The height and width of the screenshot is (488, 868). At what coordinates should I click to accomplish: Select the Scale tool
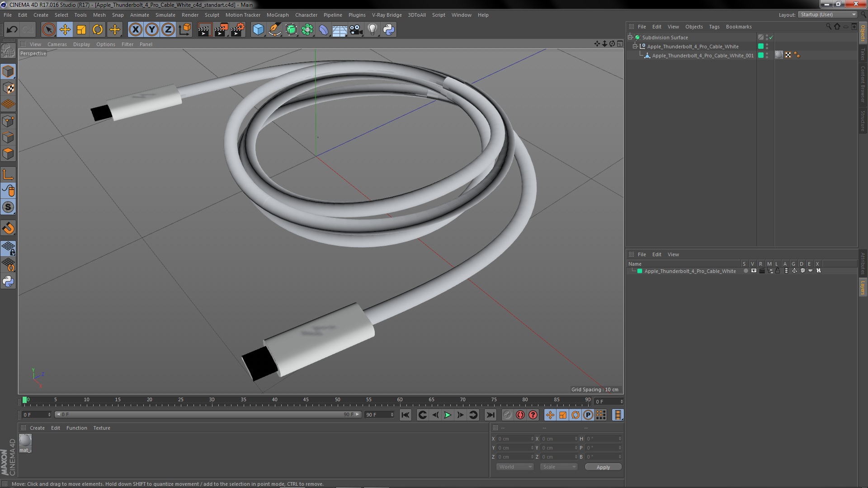(81, 30)
